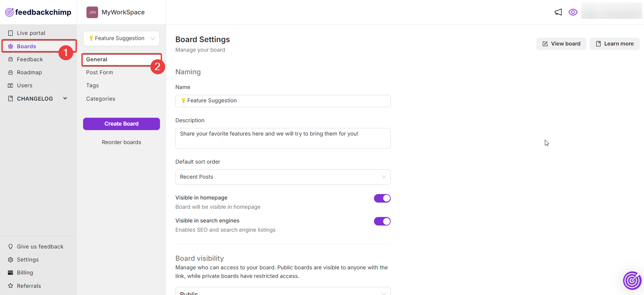
Task: Open Settings via the gear icon
Action: click(11, 260)
